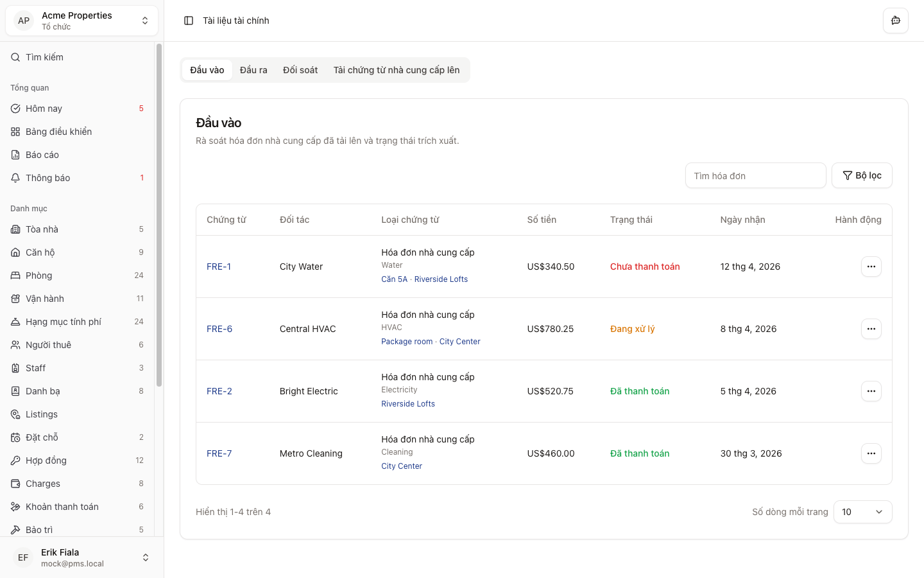Toggle the sidebar panel icon
The width and height of the screenshot is (924, 578).
click(189, 21)
